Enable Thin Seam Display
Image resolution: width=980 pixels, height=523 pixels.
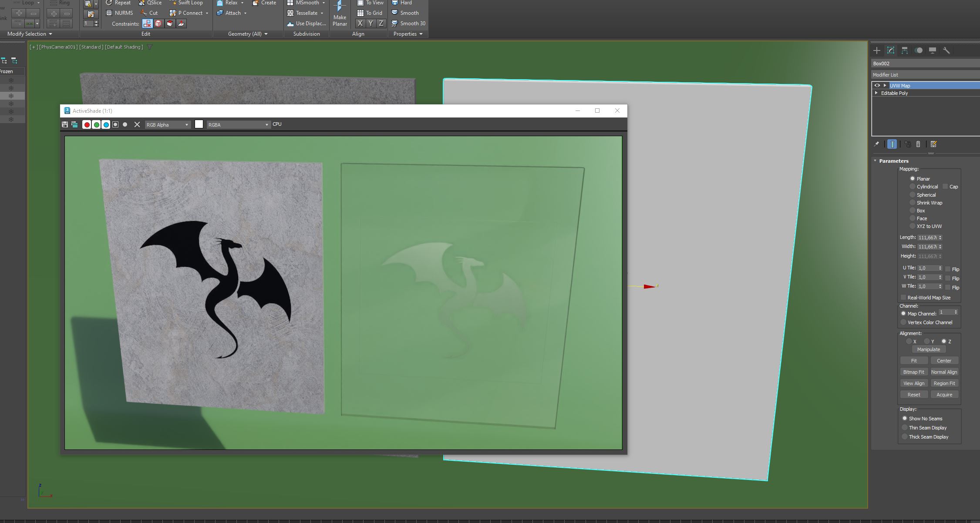[905, 427]
